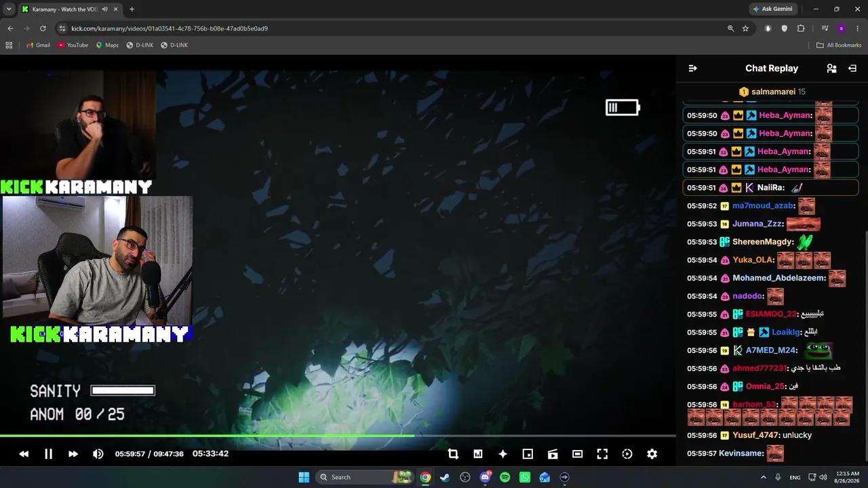Open the Extensions puzzle menu

pyautogui.click(x=801, y=28)
